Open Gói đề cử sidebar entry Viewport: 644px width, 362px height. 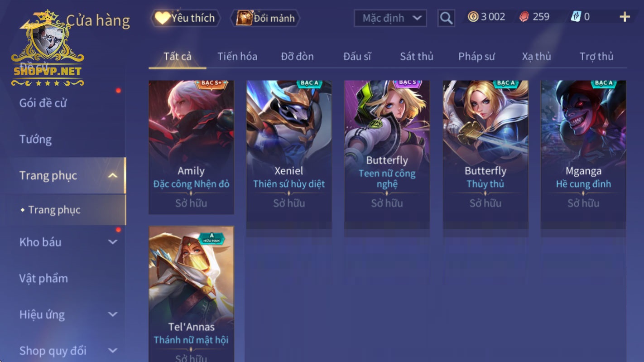(43, 103)
